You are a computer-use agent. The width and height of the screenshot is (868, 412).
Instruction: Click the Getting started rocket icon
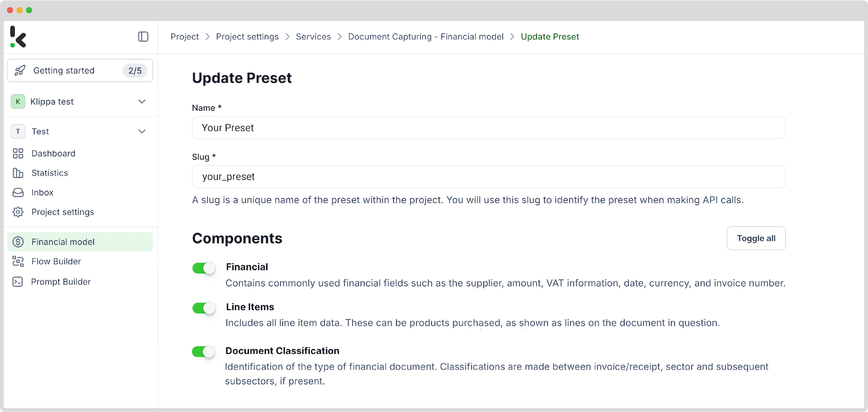click(20, 71)
